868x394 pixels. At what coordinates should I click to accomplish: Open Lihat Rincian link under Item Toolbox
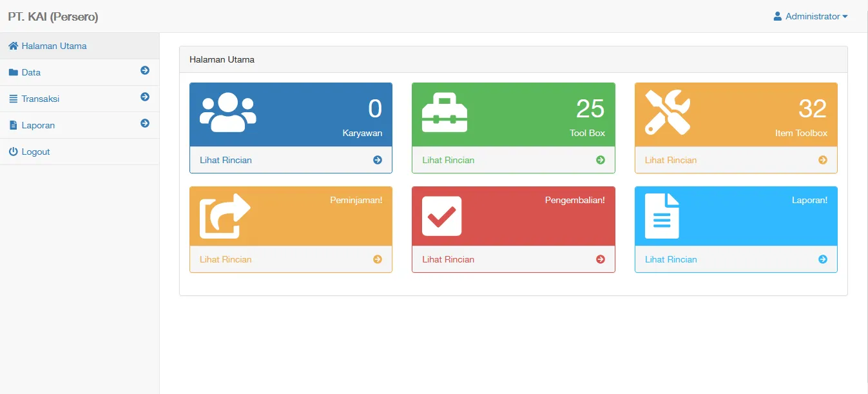[671, 160]
